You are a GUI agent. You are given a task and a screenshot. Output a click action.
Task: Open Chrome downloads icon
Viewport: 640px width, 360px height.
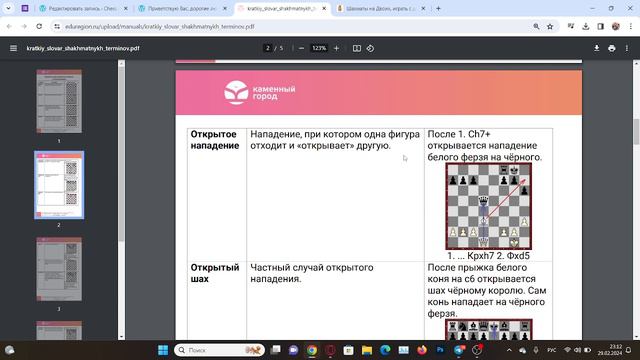point(585,26)
